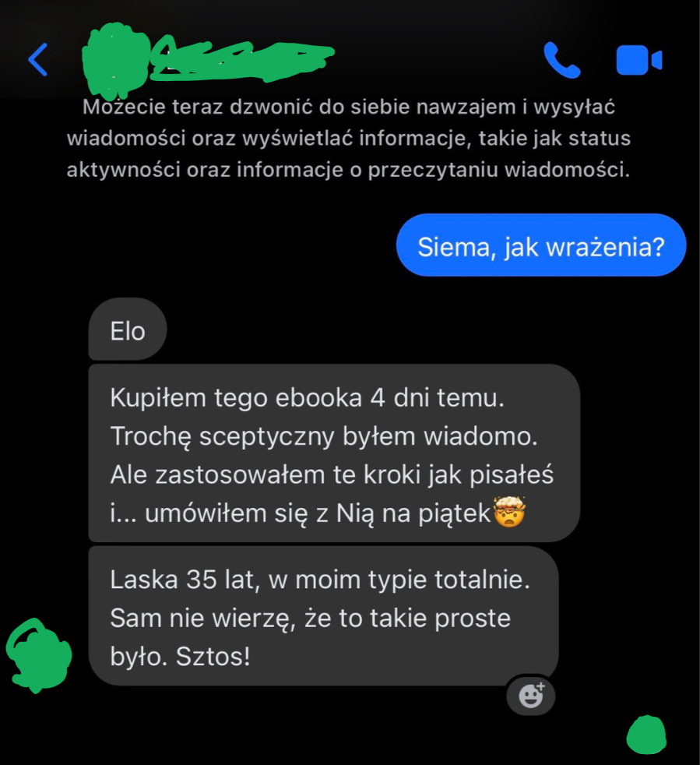Start a voice call with phone icon

click(561, 60)
